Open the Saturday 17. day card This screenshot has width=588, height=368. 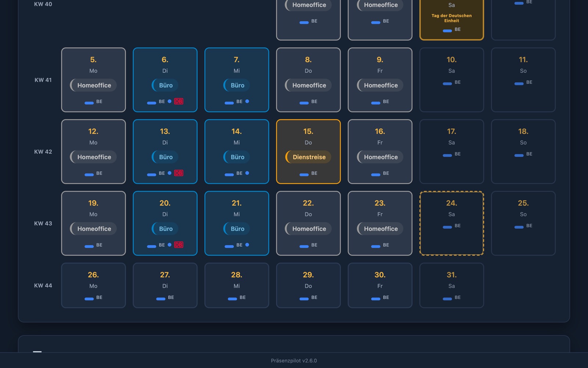tap(452, 152)
